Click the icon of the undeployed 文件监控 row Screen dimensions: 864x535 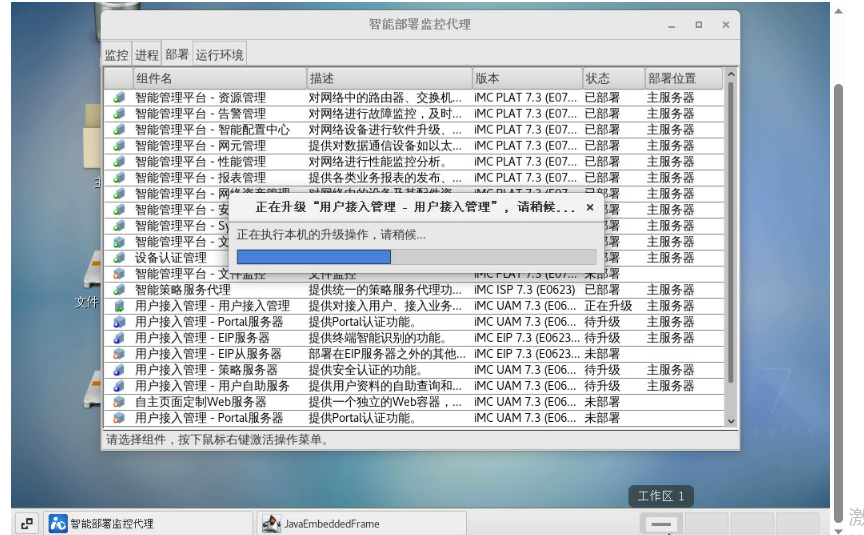tap(118, 273)
